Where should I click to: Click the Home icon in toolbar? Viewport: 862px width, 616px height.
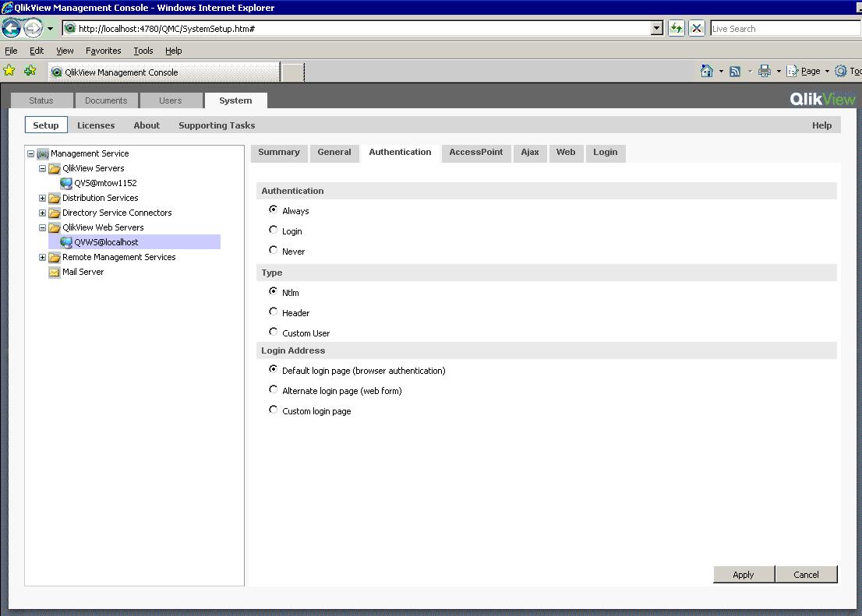(x=707, y=71)
